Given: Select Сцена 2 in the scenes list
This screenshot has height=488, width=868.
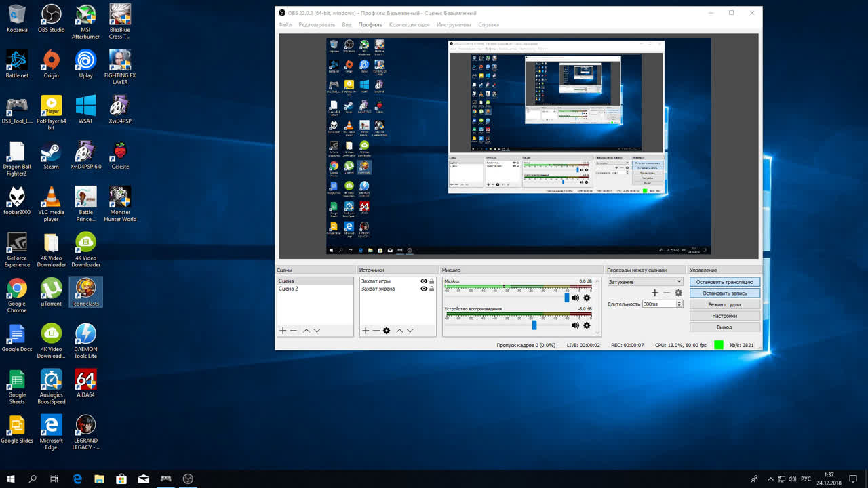Looking at the screenshot, I should click(x=315, y=289).
